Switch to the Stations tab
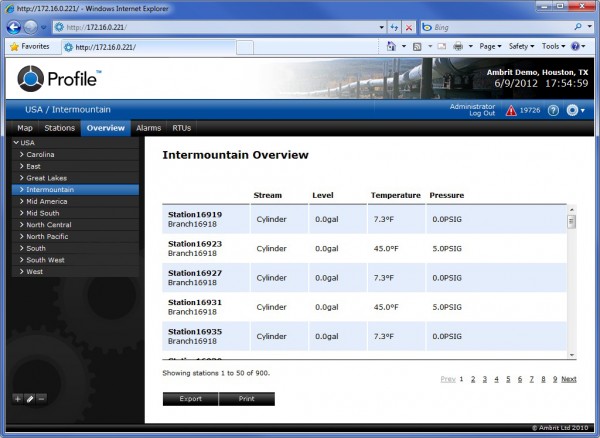The image size is (600, 438). tap(60, 128)
